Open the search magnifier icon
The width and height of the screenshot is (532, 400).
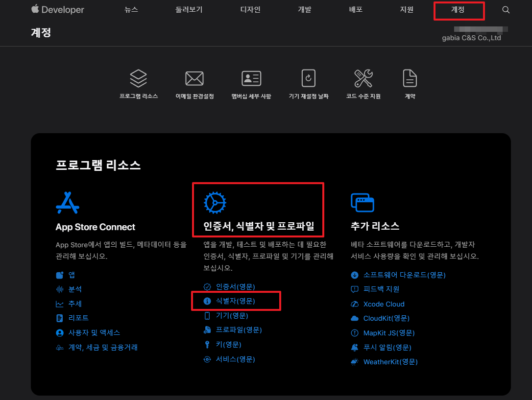(x=506, y=9)
